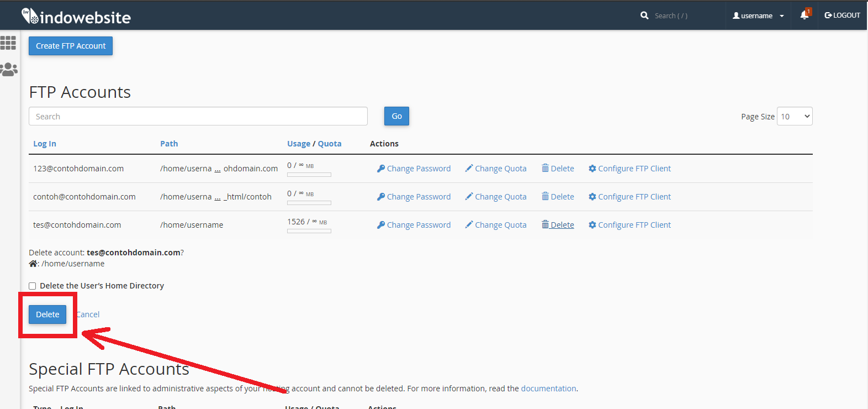Click key icon for tes@contohdomain.com row

(381, 225)
